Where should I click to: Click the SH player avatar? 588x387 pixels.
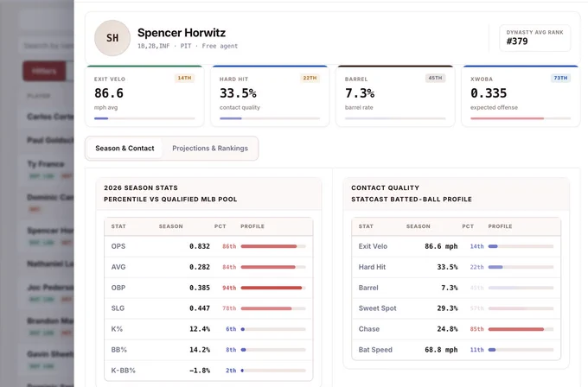pyautogui.click(x=112, y=38)
